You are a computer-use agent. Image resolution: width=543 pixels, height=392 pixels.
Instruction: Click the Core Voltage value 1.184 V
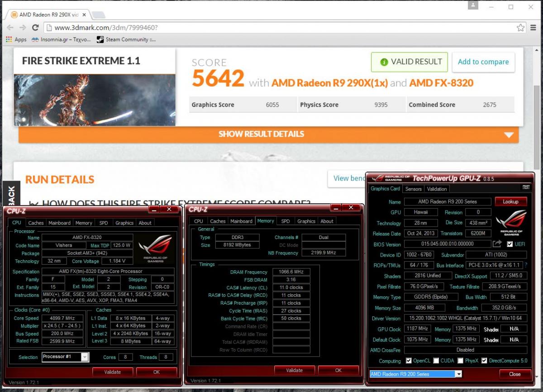117,261
